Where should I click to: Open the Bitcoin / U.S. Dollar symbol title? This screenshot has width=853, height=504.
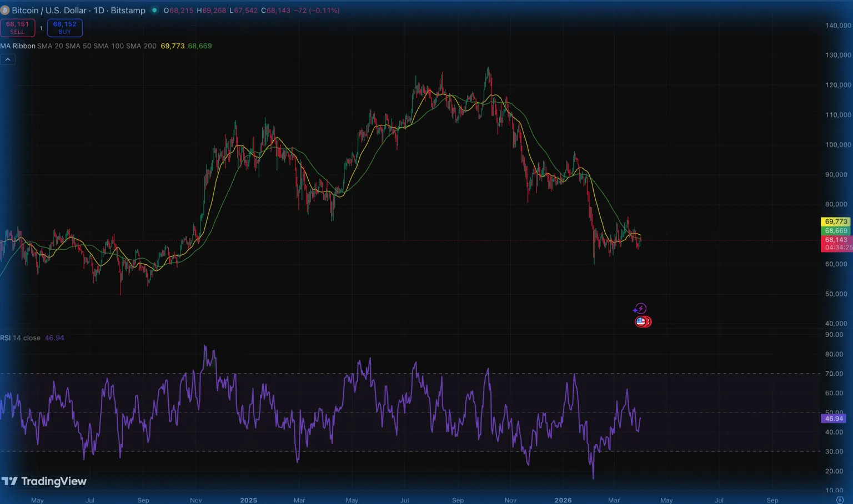tap(78, 11)
